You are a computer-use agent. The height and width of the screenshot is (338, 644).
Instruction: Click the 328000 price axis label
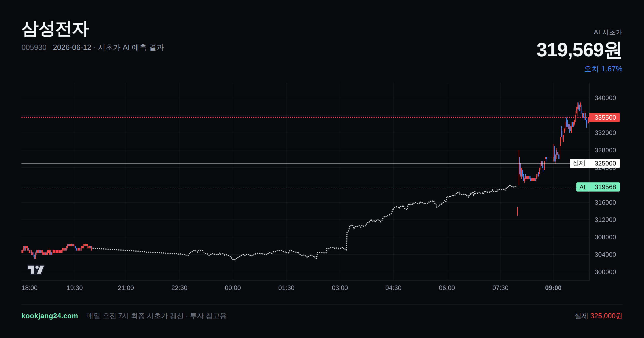coord(605,150)
